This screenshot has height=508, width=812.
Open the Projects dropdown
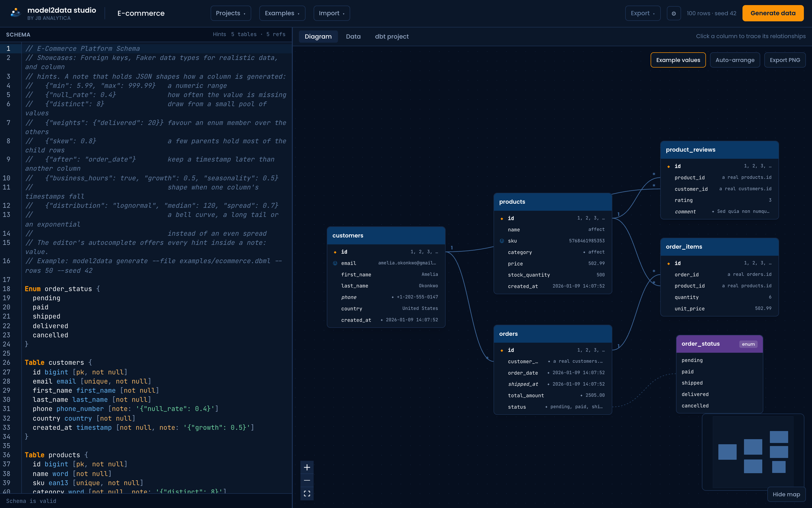230,13
